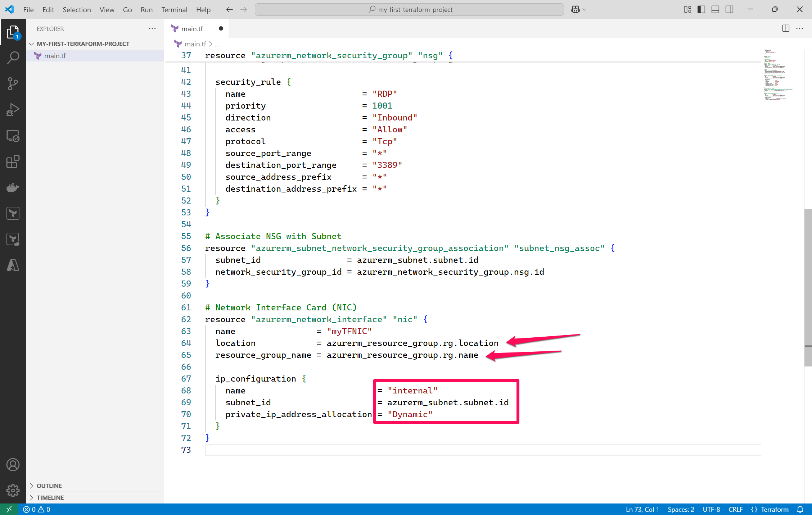Toggle the primary side bar
812x515 pixels.
tap(701, 10)
